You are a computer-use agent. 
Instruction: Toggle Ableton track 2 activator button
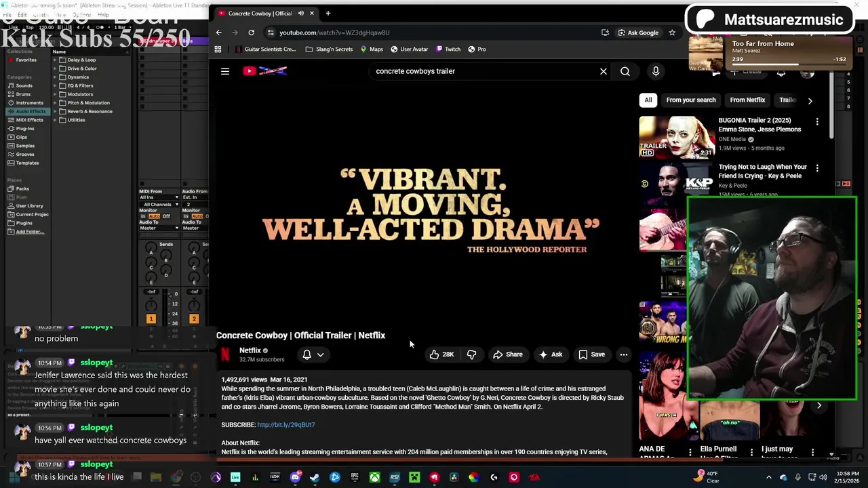193,319
